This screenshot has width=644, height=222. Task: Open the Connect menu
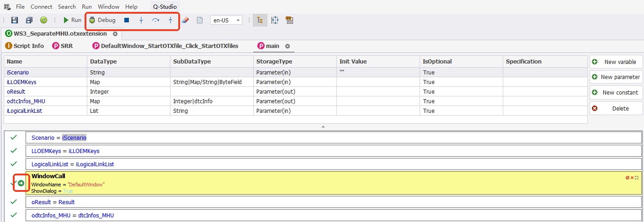click(x=42, y=6)
